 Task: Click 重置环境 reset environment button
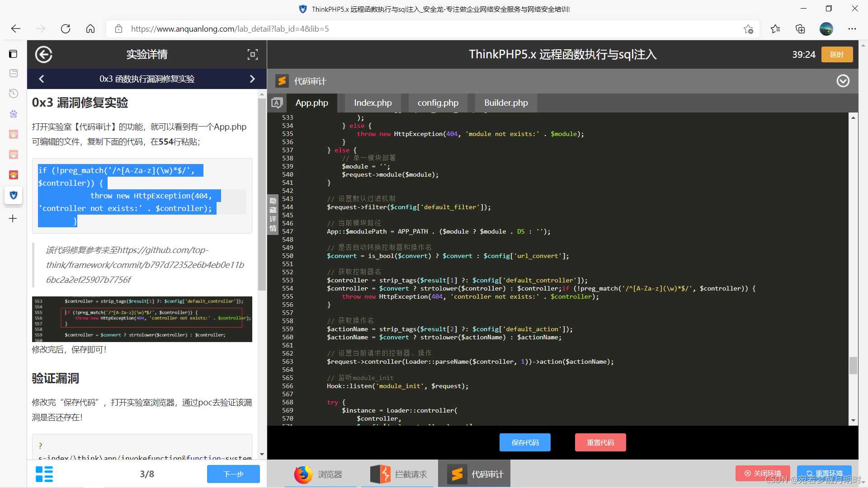[824, 473]
